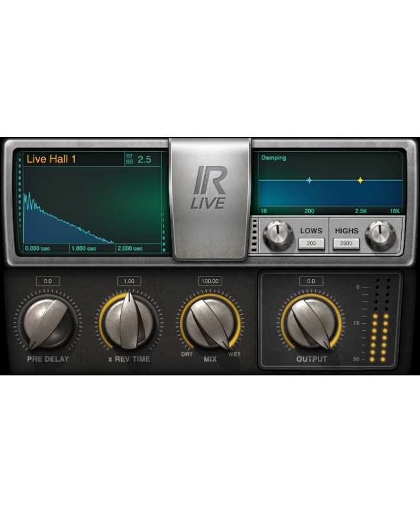Click the 0.000 sec time label
This screenshot has width=420, height=513.
pyautogui.click(x=37, y=248)
